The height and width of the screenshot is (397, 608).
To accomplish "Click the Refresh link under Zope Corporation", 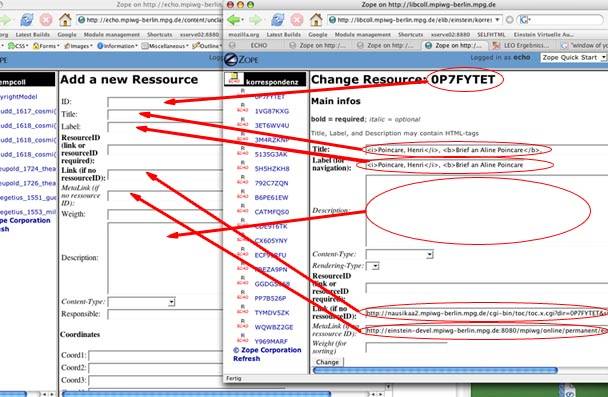I will [x=247, y=359].
